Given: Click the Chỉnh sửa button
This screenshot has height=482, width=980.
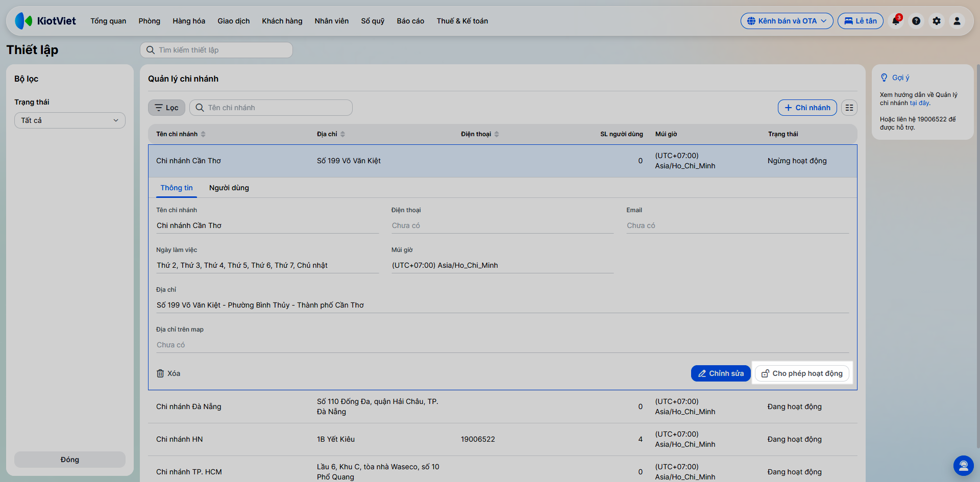Looking at the screenshot, I should coord(721,373).
